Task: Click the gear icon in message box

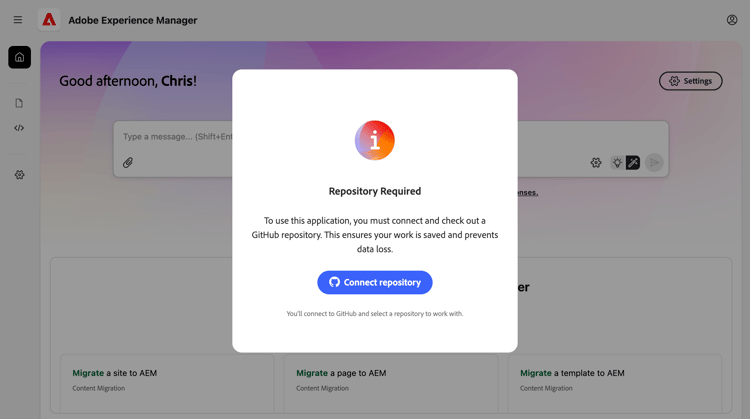Action: [596, 162]
